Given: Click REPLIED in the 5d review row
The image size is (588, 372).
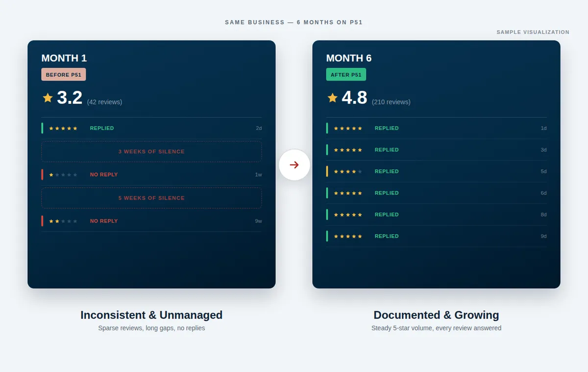Looking at the screenshot, I should tap(387, 172).
